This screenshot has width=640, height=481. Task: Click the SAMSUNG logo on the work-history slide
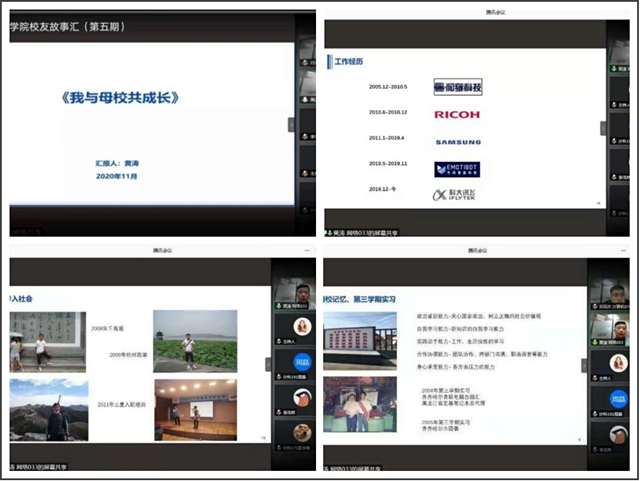tap(457, 142)
